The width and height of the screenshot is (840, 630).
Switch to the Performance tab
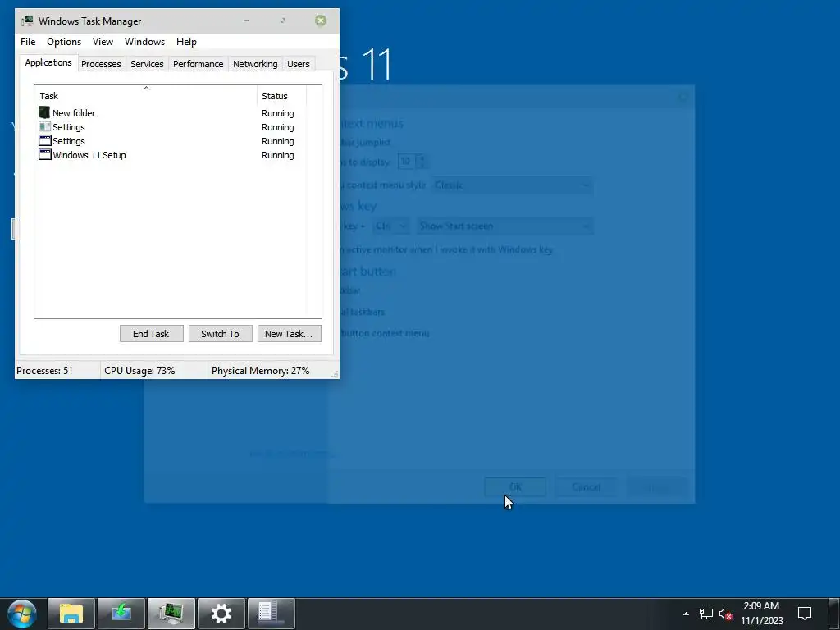[198, 64]
